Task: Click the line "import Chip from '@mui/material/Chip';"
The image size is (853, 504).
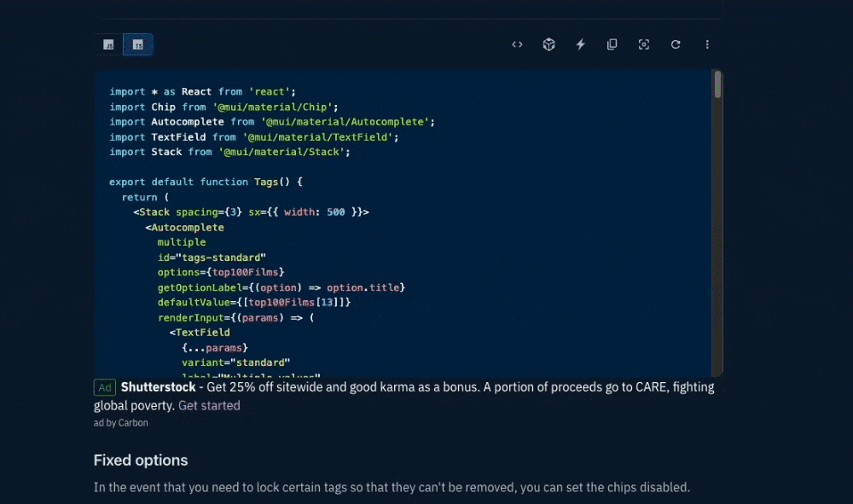Action: point(223,107)
